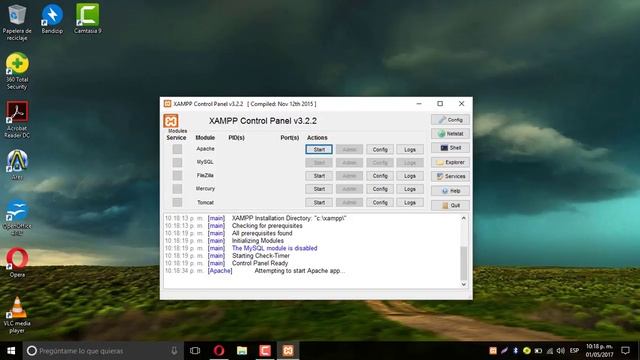Viewport: 640px width, 360px height.
Task: Open Task View on the taskbar
Action: [x=195, y=351]
